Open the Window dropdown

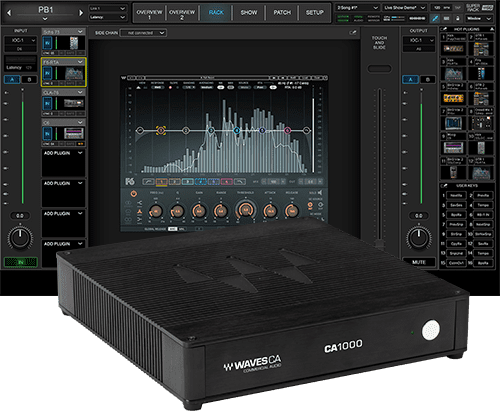click(x=479, y=19)
